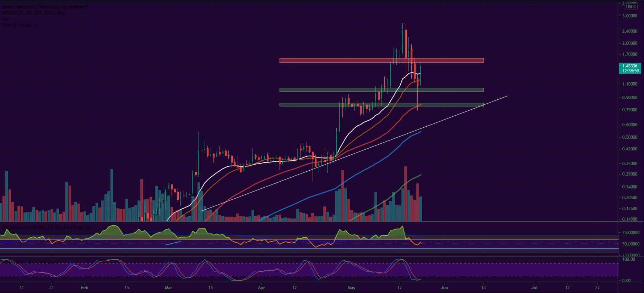The height and width of the screenshot is (293, 644).
Task: Open the USDT currency selector on the price axis
Action: point(631,7)
